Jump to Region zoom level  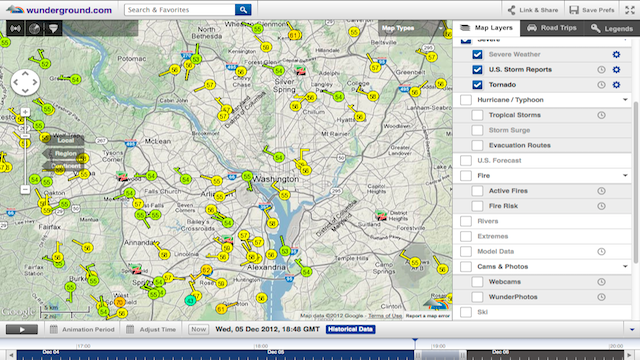click(64, 153)
